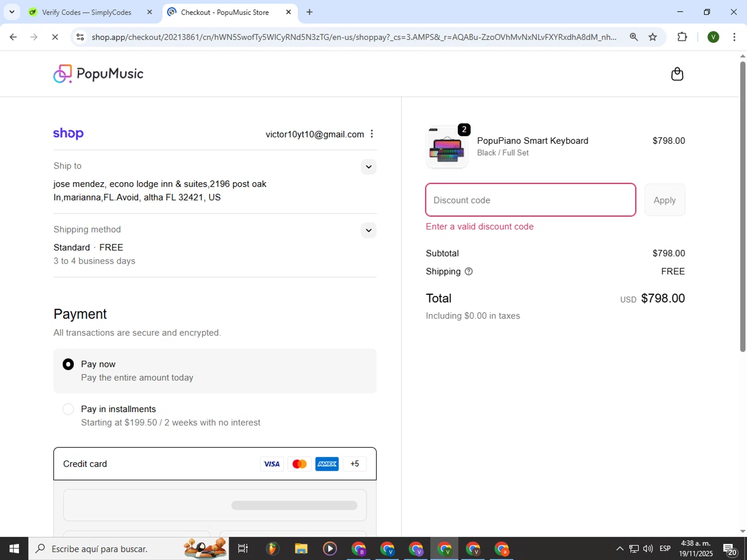
Task: Expand the Shipping method dropdown
Action: pos(369,230)
